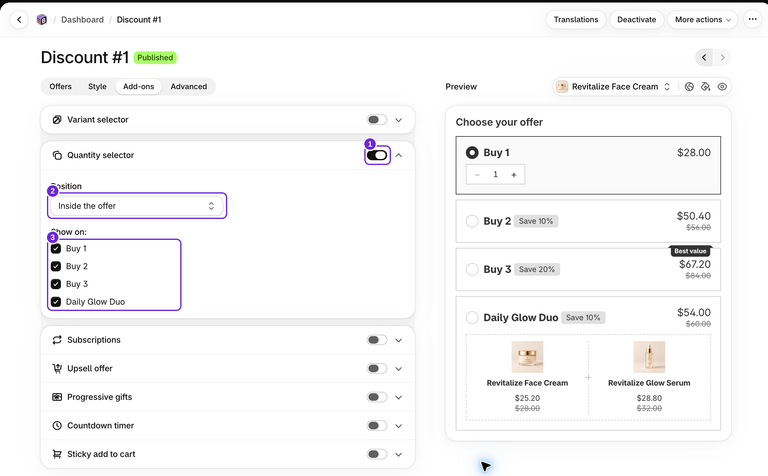Image resolution: width=768 pixels, height=476 pixels.
Task: Enable the Subscriptions toggle
Action: click(x=377, y=340)
